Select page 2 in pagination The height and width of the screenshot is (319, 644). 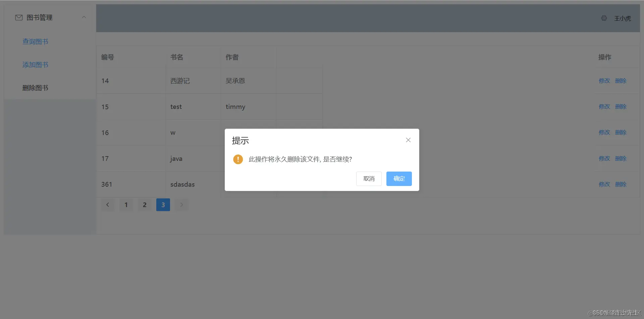[x=145, y=204]
